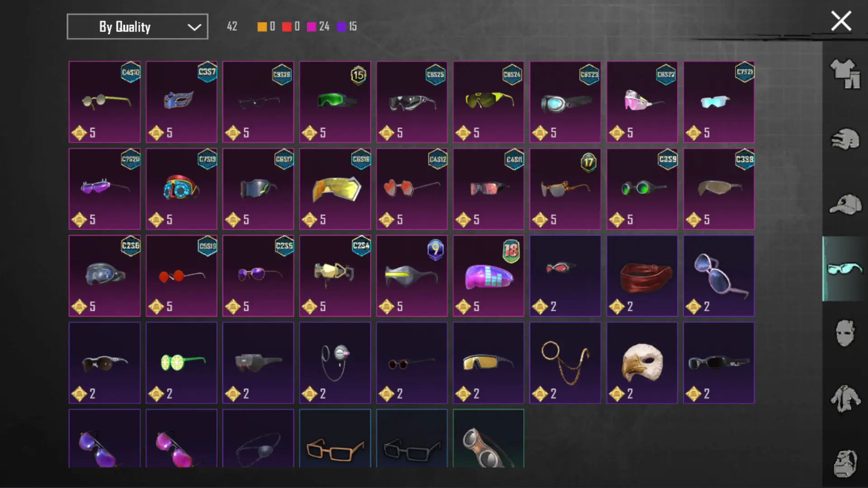Select the helmet headgear category icon
The height and width of the screenshot is (488, 868).
[844, 139]
